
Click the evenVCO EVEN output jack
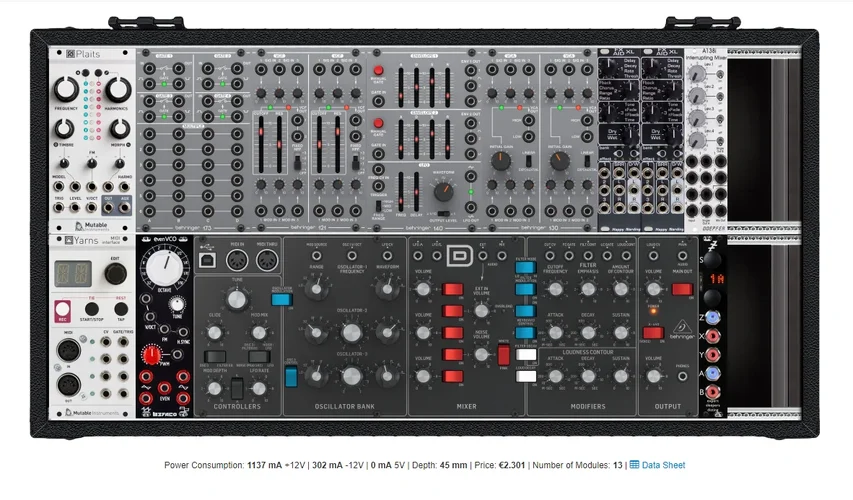tap(164, 387)
